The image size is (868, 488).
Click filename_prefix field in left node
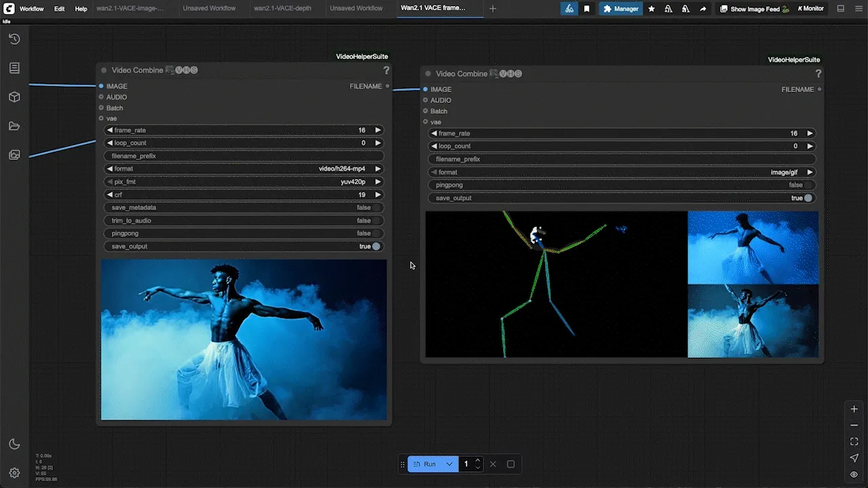[x=244, y=156]
